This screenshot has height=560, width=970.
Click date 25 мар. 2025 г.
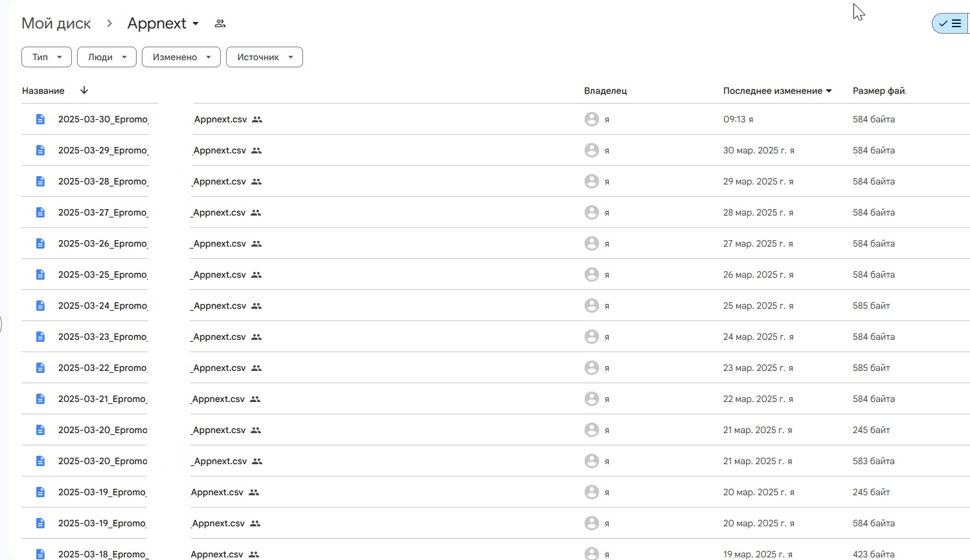(x=754, y=306)
